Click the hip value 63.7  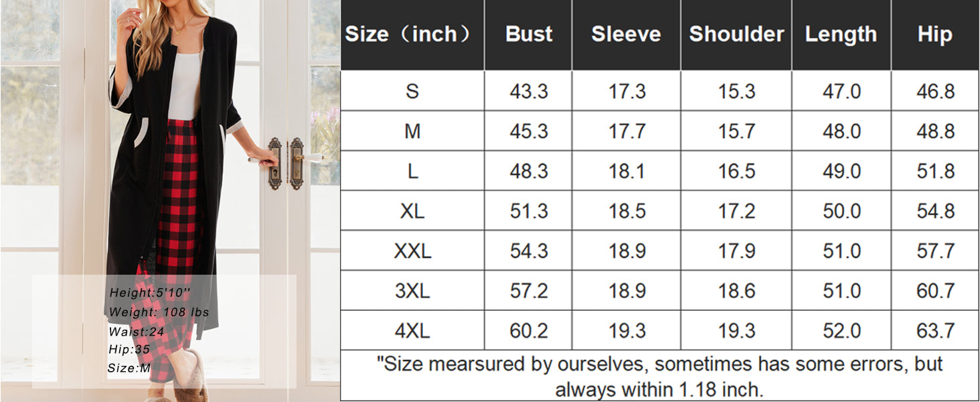point(935,330)
